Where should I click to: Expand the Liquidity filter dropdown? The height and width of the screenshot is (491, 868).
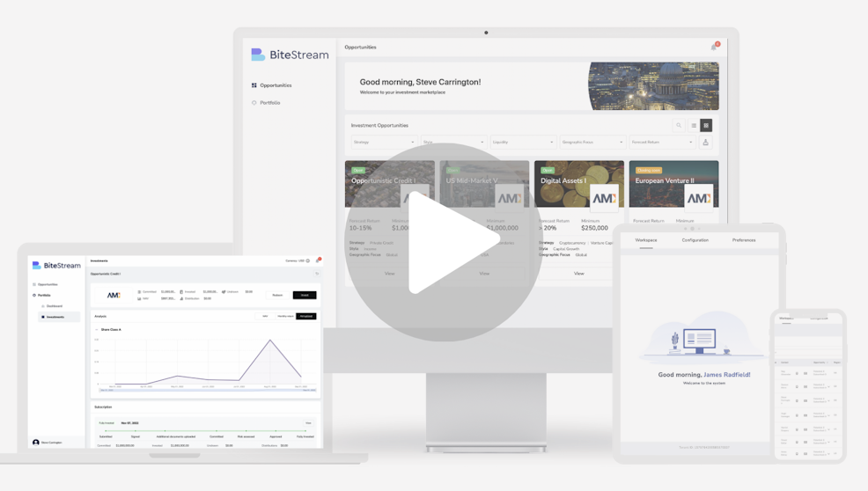523,143
